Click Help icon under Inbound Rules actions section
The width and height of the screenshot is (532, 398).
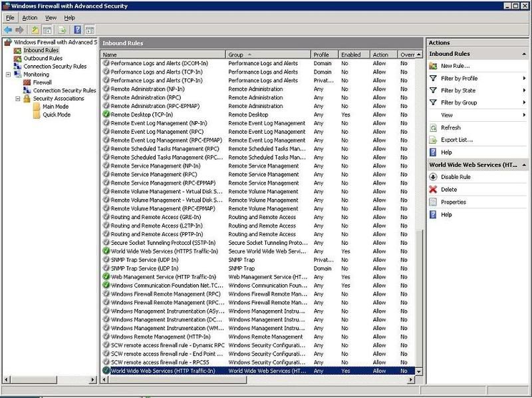[x=433, y=152]
